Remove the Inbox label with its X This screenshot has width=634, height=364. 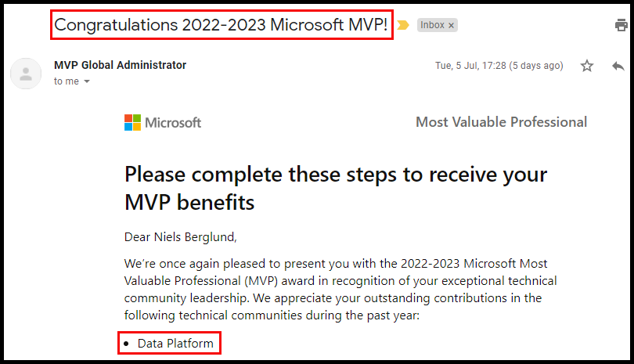(452, 26)
